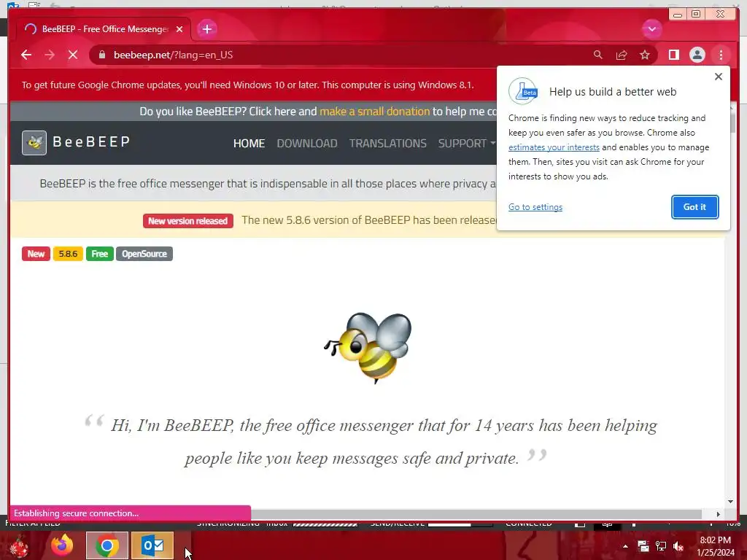
Task: Click the vertical scrollbar down arrow
Action: [x=730, y=502]
